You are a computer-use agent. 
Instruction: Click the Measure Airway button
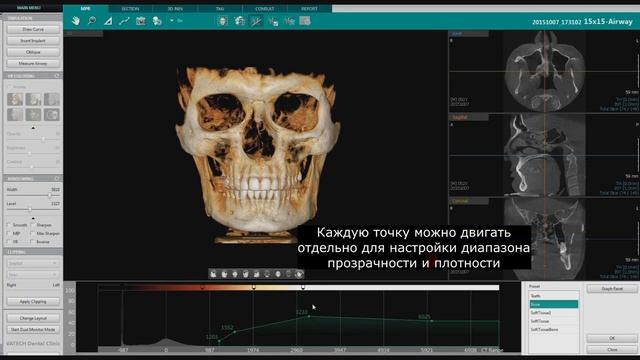click(33, 64)
